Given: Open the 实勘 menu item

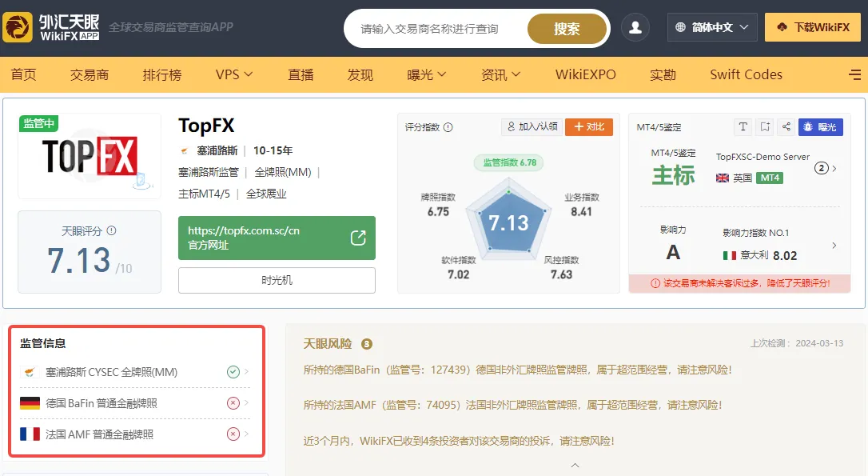Looking at the screenshot, I should click(x=663, y=74).
